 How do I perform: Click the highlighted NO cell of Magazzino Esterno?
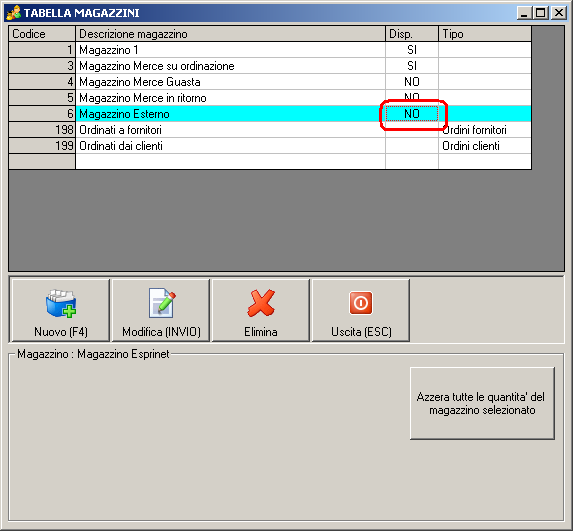tap(412, 114)
